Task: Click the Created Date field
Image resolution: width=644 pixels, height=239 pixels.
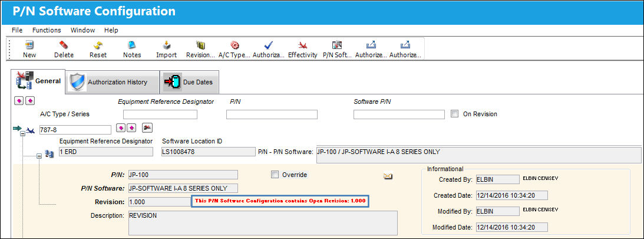Action: pyautogui.click(x=512, y=195)
